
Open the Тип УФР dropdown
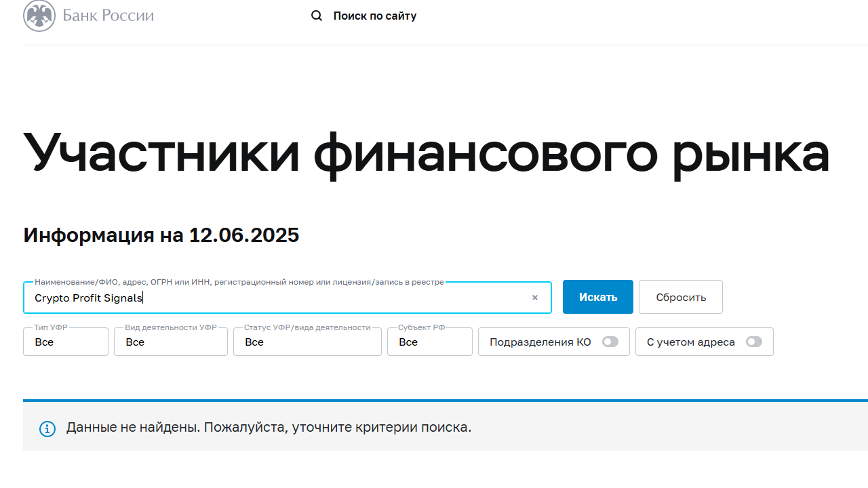(x=65, y=342)
